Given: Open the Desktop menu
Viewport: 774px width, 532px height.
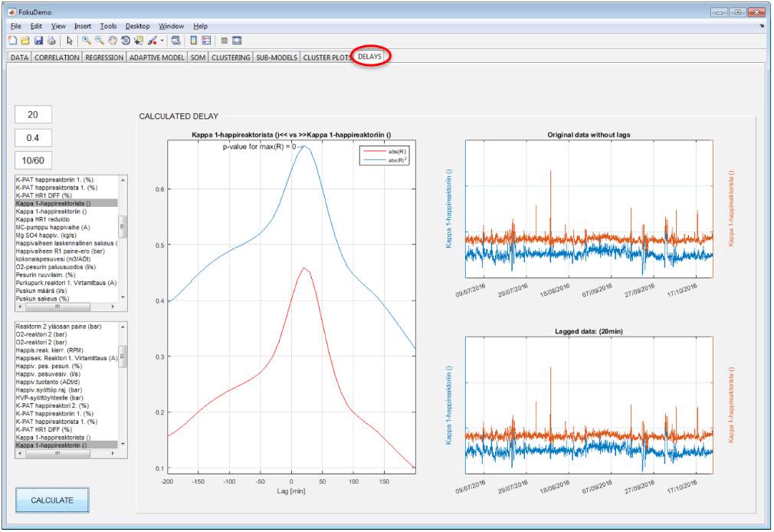Looking at the screenshot, I should pyautogui.click(x=137, y=26).
